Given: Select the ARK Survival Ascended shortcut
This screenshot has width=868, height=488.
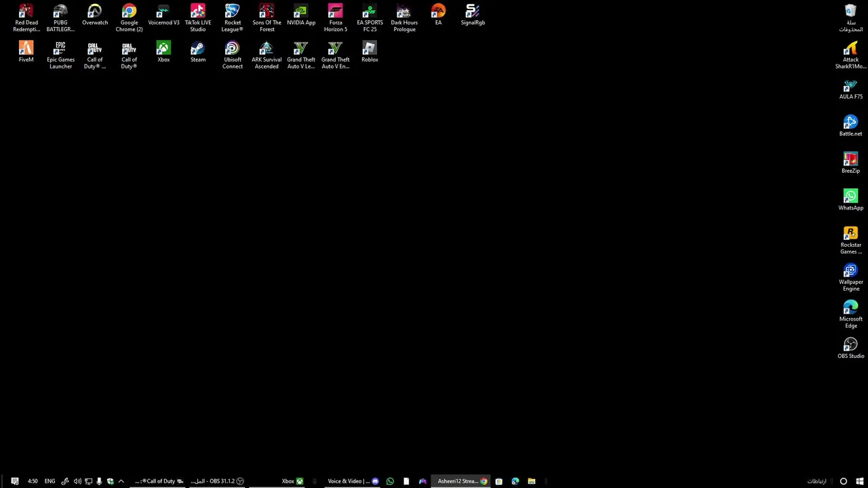Looking at the screenshot, I should click(267, 55).
